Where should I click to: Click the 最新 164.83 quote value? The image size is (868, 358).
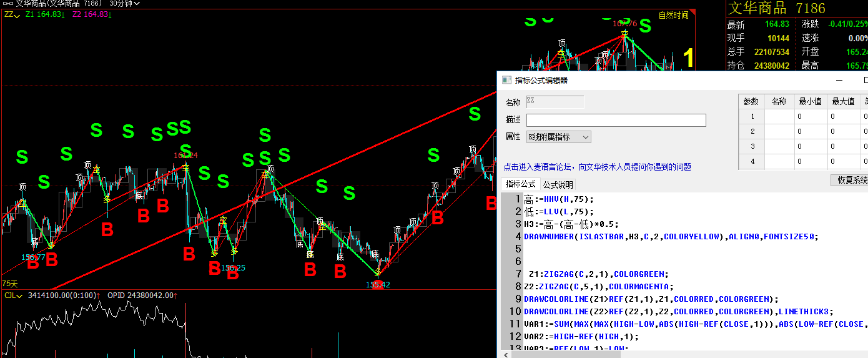tap(777, 24)
